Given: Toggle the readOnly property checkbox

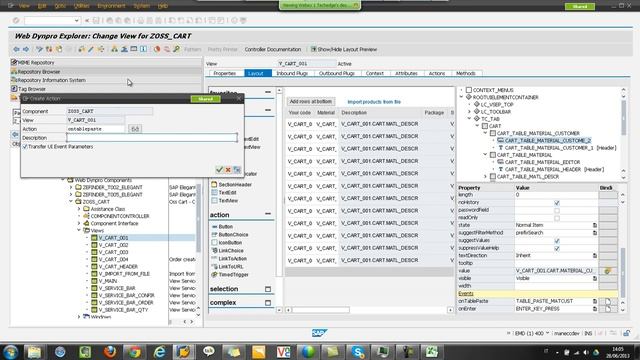Looking at the screenshot, I should [557, 218].
